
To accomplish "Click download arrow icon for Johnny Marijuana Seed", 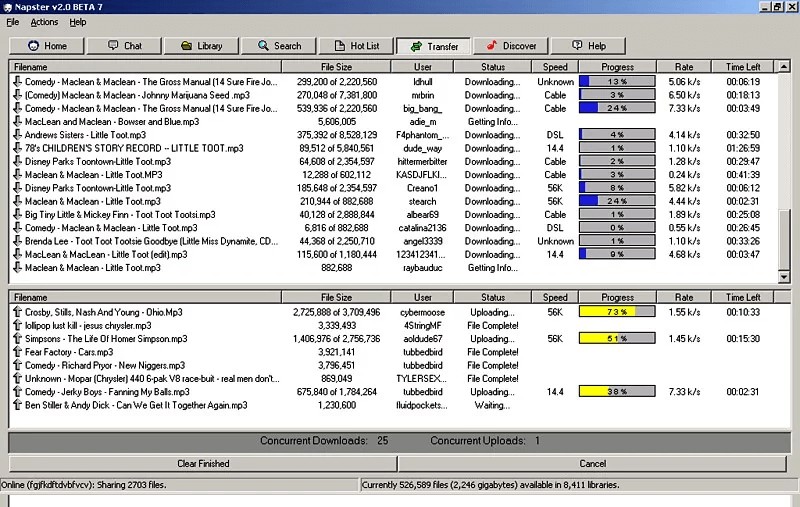I will 17,95.
